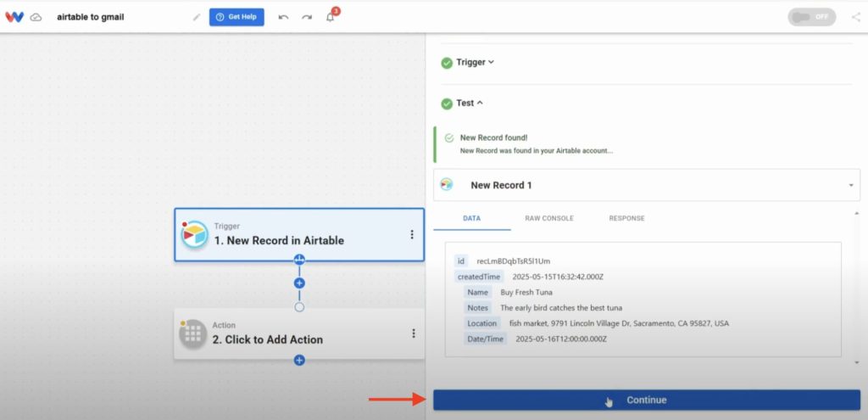Screen dimensions: 868x420
Task: Click the Name field label
Action: click(478, 292)
